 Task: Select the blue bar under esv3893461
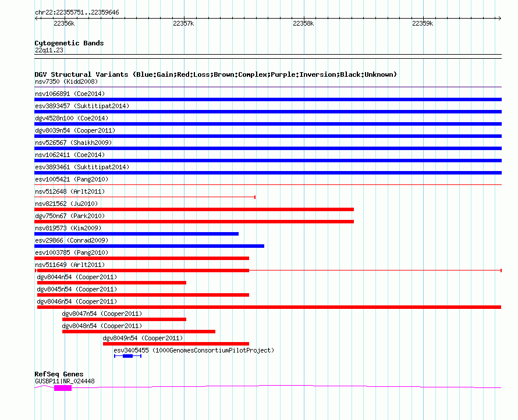(268, 173)
